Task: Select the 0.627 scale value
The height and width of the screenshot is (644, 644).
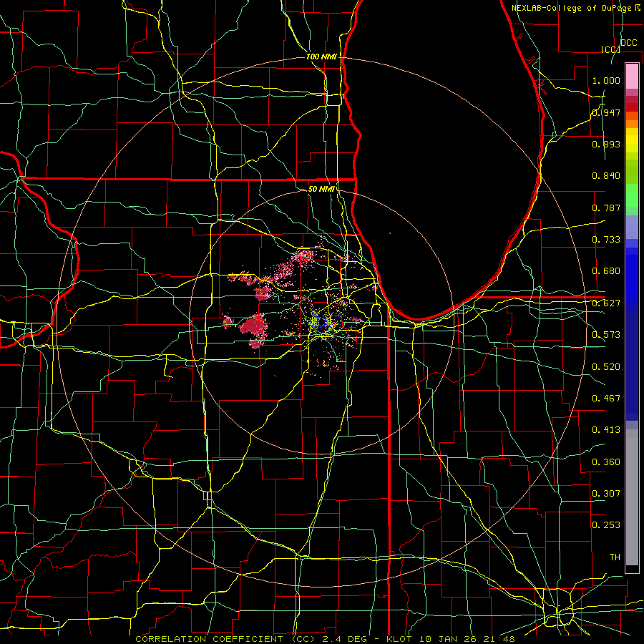Action: pyautogui.click(x=606, y=303)
